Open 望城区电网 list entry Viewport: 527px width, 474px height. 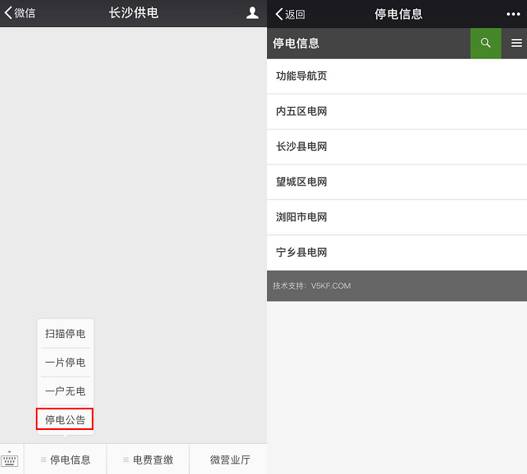[x=397, y=182]
